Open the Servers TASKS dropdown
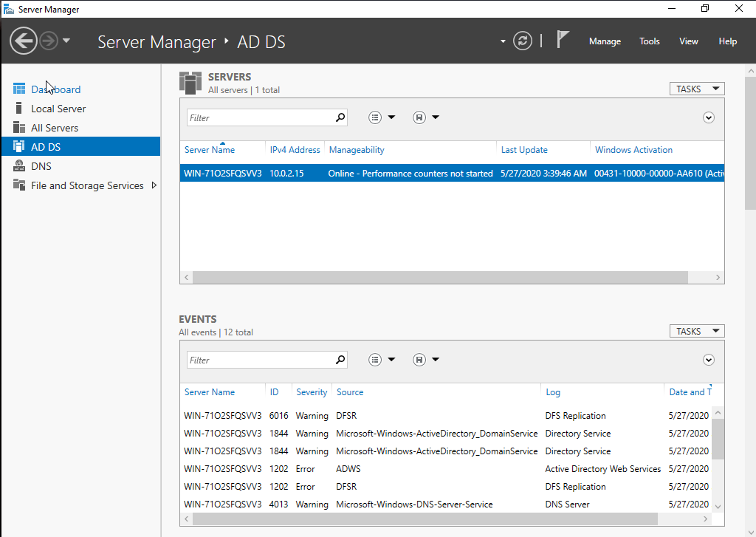 (x=696, y=89)
